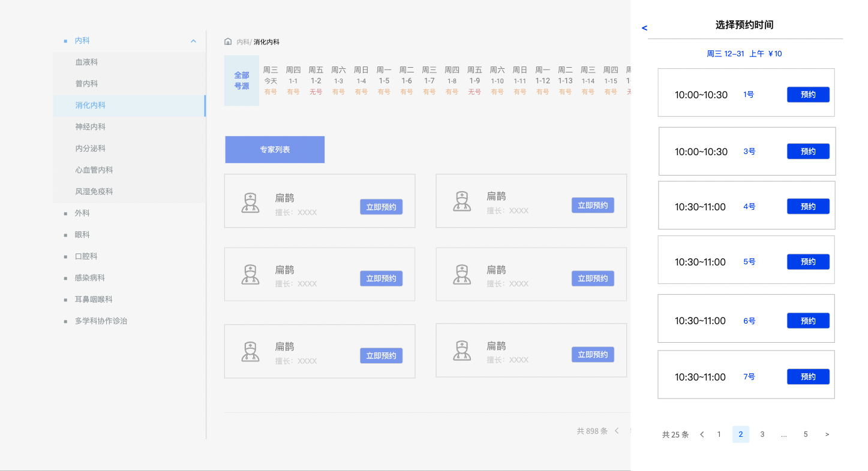Reserve slot 6号 via 预约 button
Image resolution: width=868 pixels, height=471 pixels.
tap(808, 321)
